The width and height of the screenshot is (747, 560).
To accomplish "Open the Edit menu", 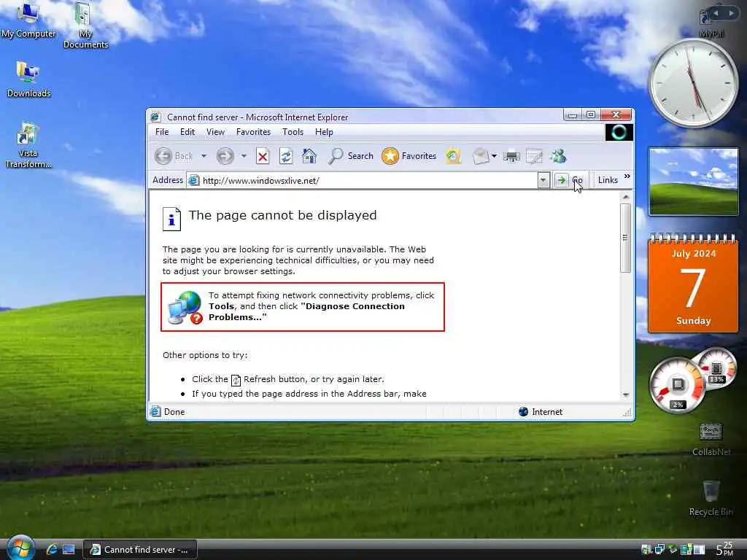I will (x=187, y=132).
